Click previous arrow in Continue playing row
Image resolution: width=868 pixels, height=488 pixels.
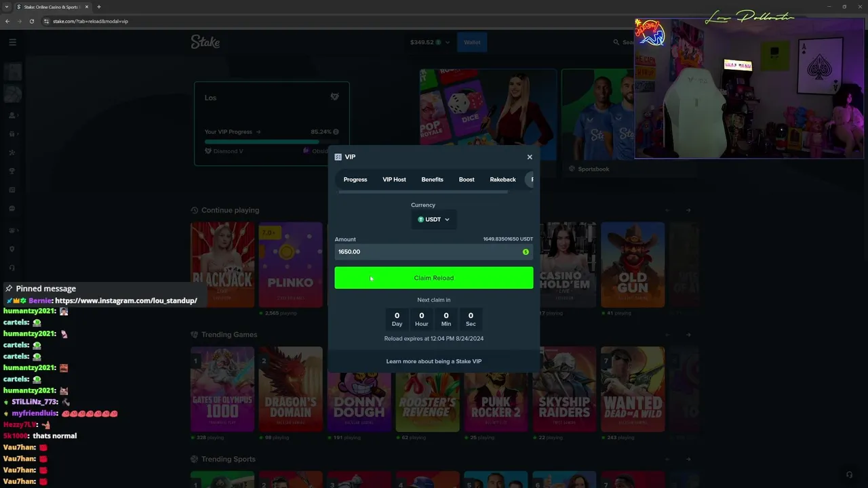point(667,210)
